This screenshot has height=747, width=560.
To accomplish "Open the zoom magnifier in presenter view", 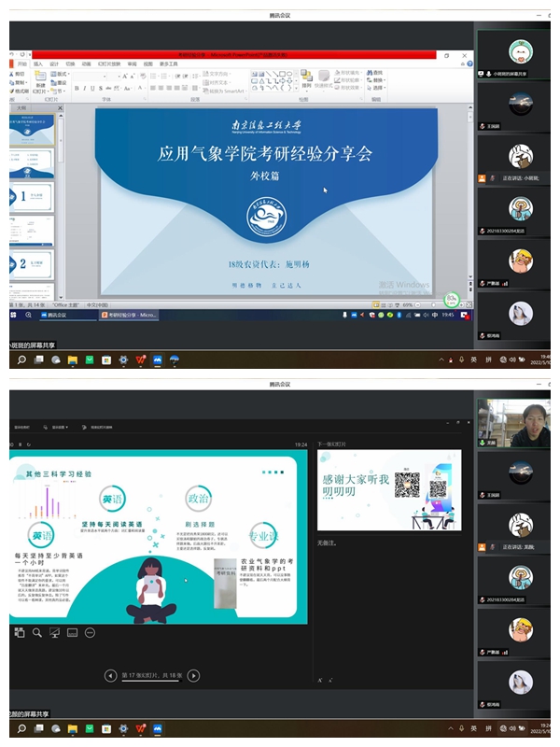I will (x=36, y=632).
